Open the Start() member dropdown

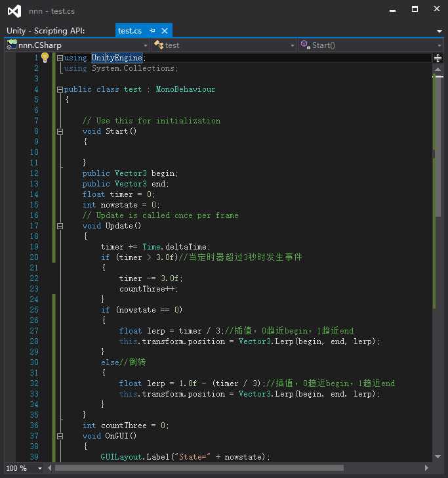coord(439,45)
